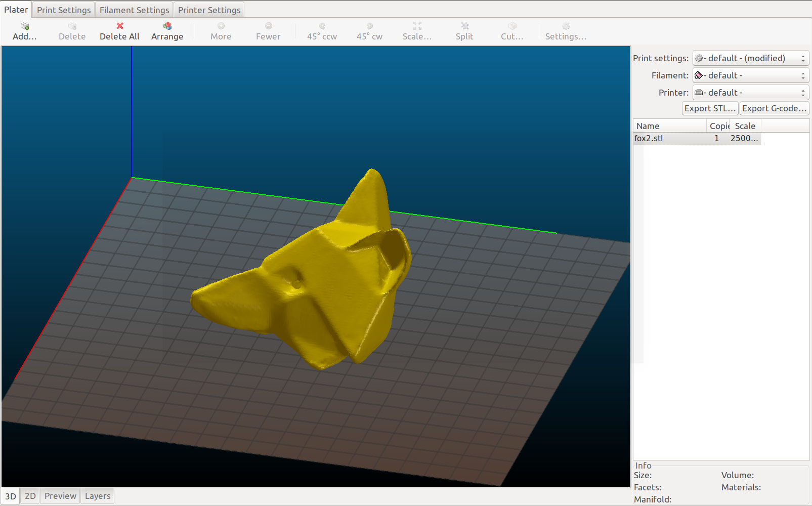Rotate model 45° counter-clockwise
Viewport: 812px width, 506px height.
[322, 26]
